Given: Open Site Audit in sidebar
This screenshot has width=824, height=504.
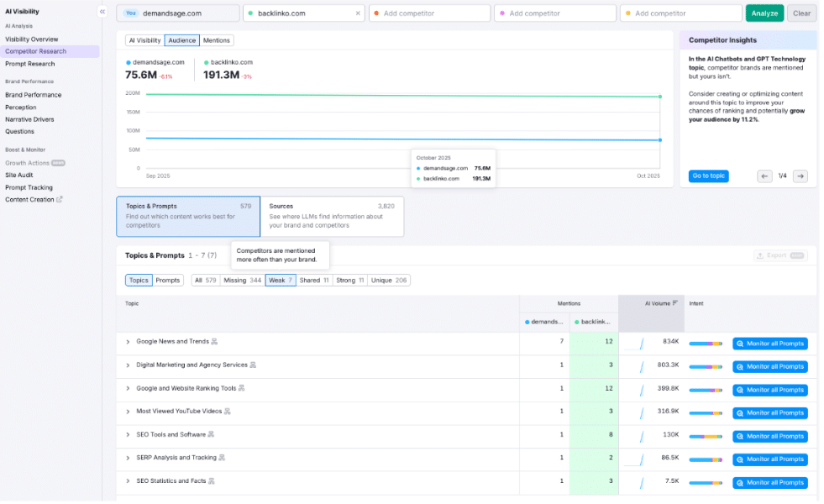Looking at the screenshot, I should (19, 176).
